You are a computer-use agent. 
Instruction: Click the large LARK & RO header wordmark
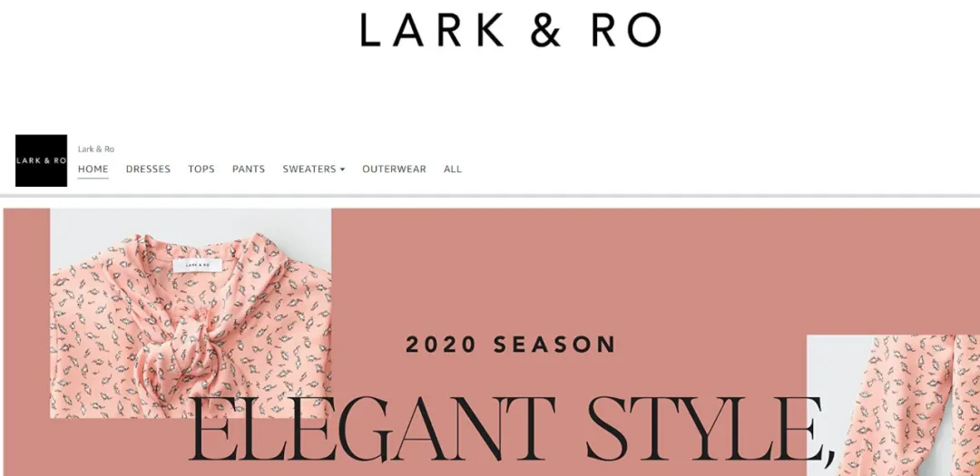point(510,30)
